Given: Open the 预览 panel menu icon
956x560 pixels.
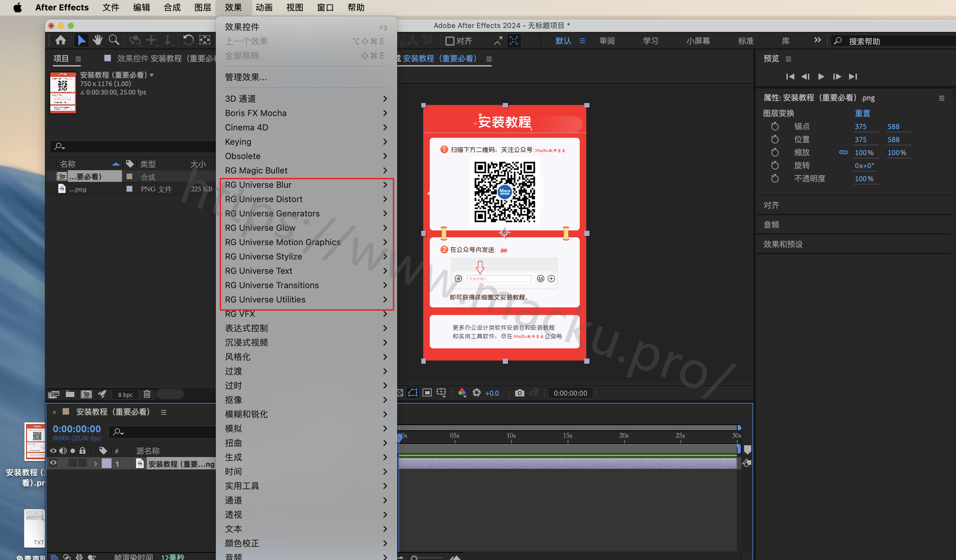Looking at the screenshot, I should click(788, 59).
